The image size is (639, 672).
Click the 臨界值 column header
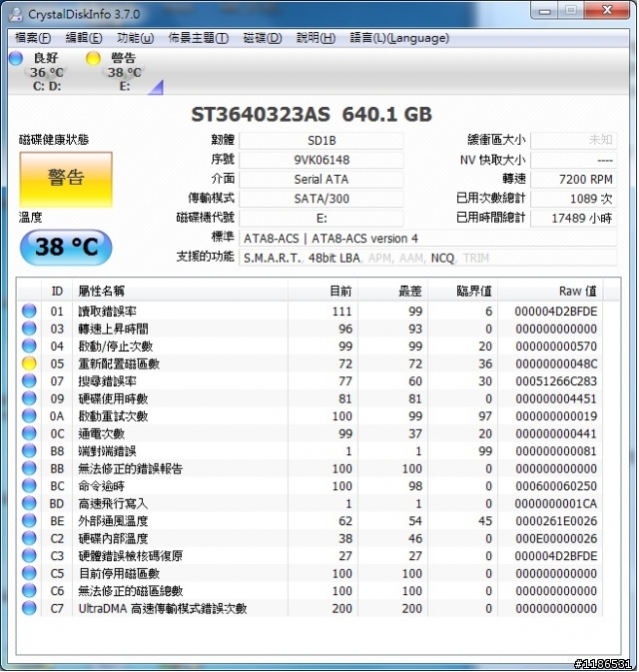(x=462, y=291)
